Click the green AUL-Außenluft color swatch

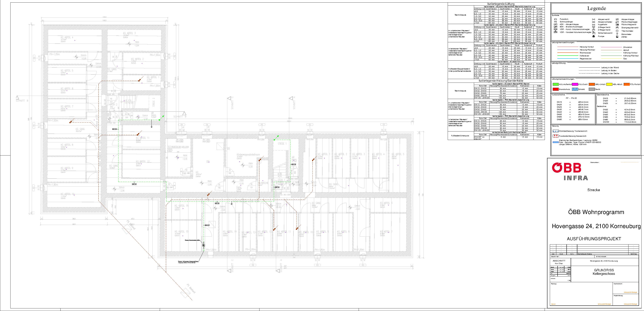coord(556,84)
